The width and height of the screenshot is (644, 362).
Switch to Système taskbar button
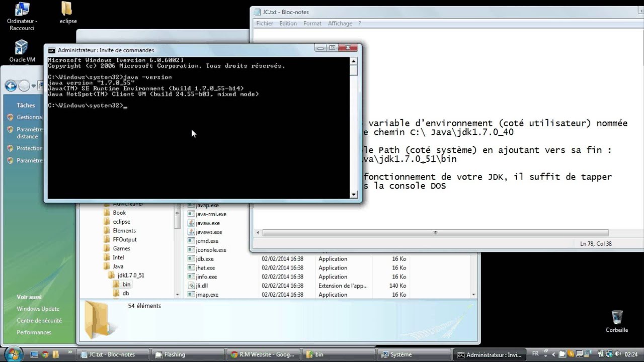pos(414,354)
